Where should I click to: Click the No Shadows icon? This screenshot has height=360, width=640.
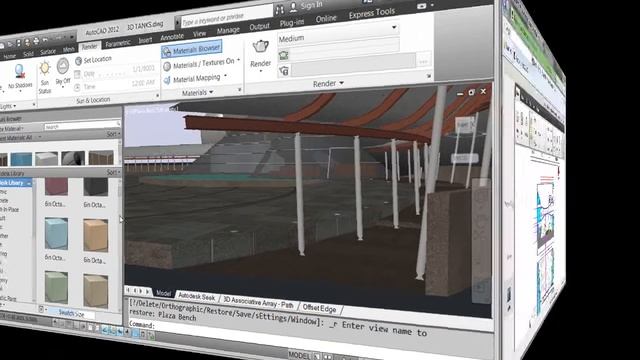click(19, 71)
